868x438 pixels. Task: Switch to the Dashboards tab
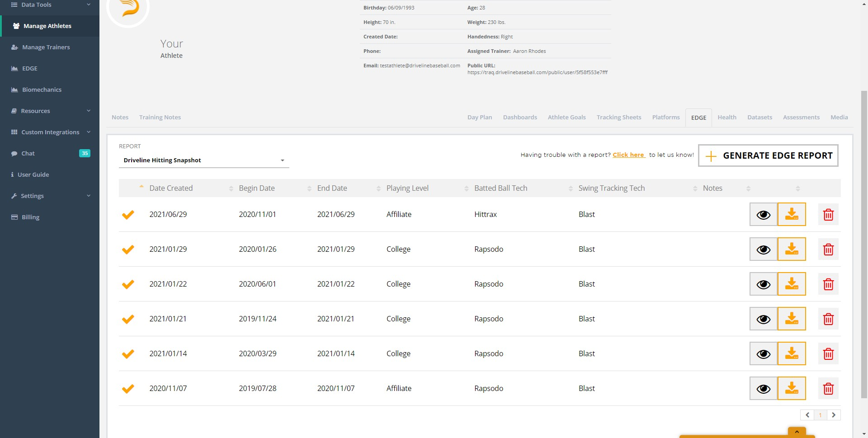click(520, 117)
